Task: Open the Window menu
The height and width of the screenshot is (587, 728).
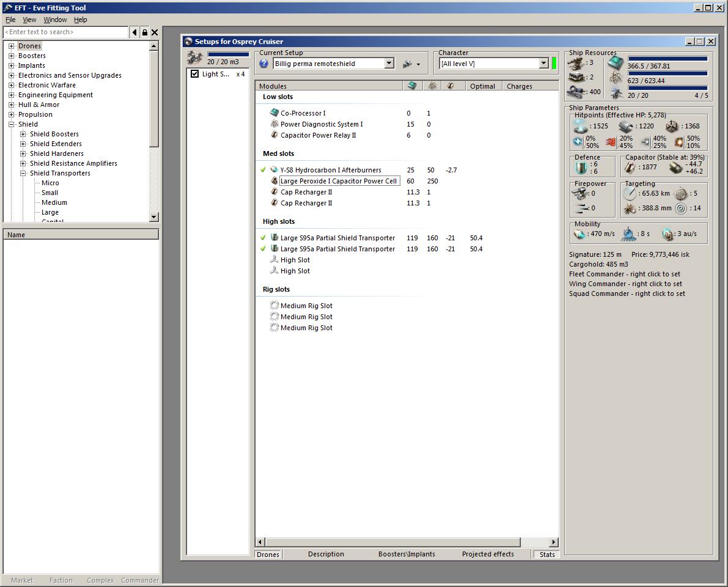Action: pyautogui.click(x=55, y=20)
